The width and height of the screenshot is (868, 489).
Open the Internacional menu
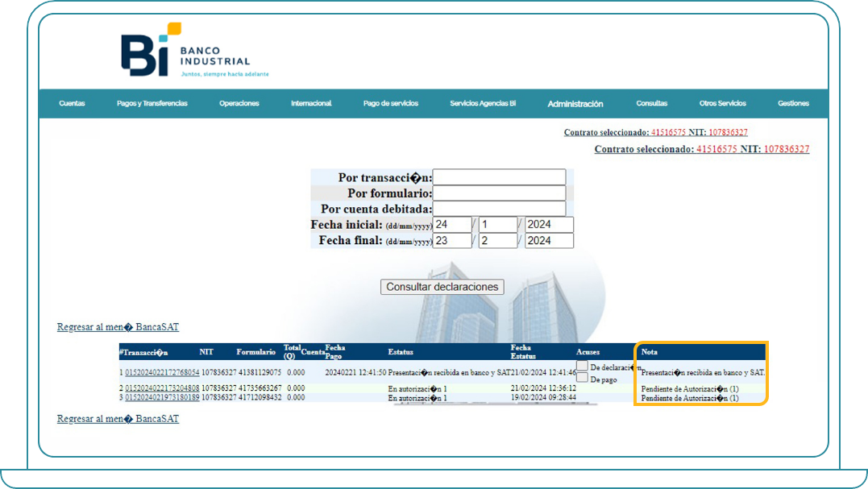(311, 103)
